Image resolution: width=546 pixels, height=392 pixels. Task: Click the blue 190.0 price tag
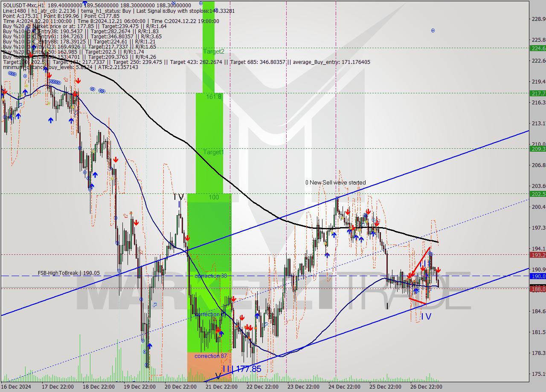click(x=538, y=276)
